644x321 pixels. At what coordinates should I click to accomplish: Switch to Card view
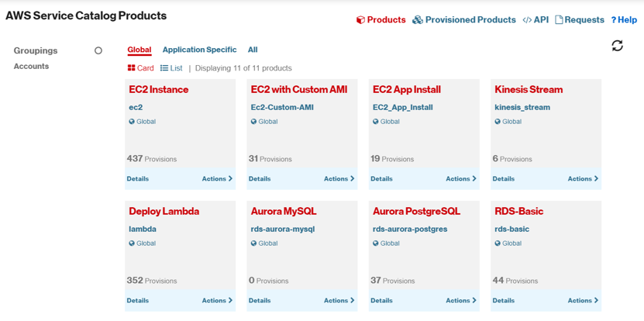tap(140, 68)
